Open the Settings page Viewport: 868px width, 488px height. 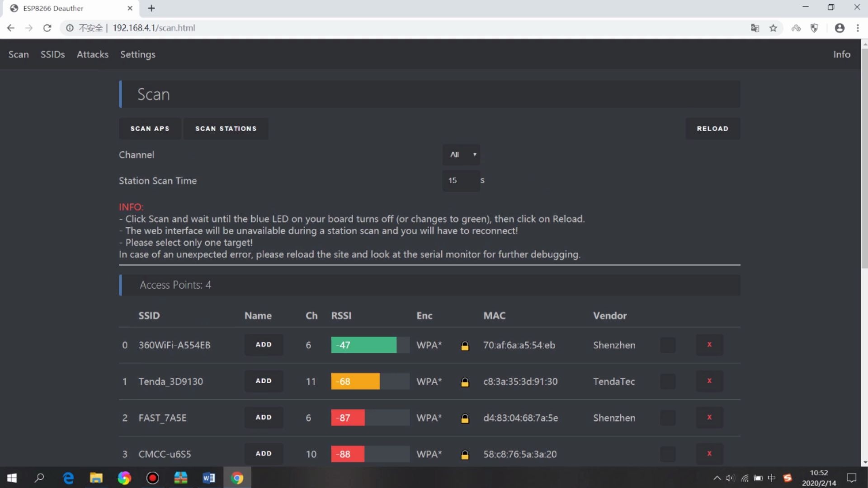point(138,54)
